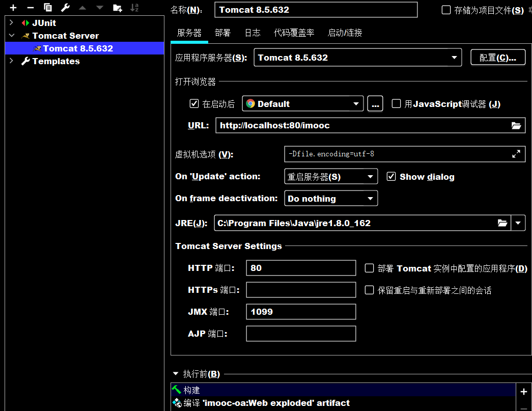532x411 pixels.
Task: Move configuration down with arrow icon
Action: 100,8
